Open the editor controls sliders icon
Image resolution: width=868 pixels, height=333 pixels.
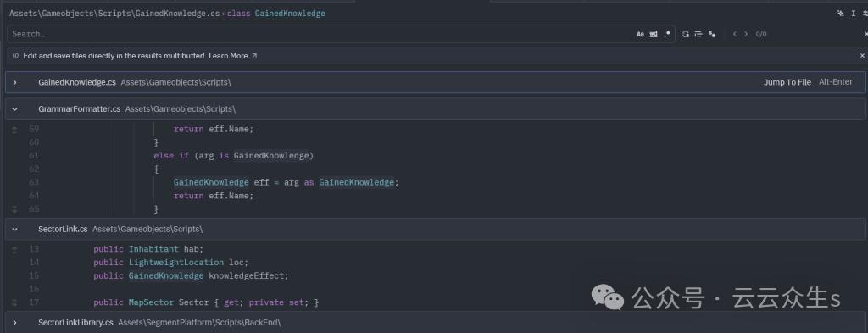pos(865,14)
